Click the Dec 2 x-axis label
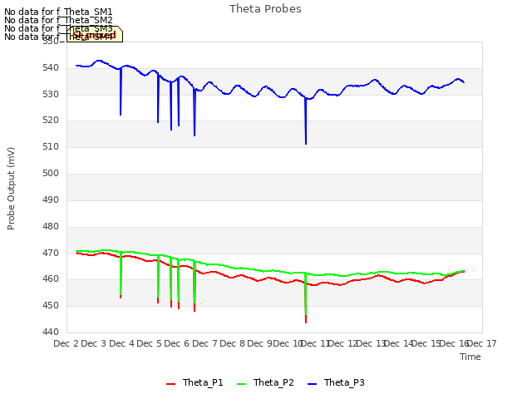The height and width of the screenshot is (399, 532). (66, 343)
